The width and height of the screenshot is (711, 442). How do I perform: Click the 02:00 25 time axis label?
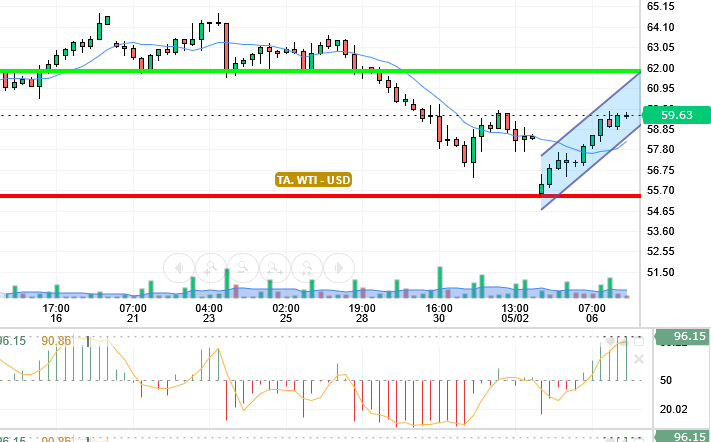[x=286, y=313]
